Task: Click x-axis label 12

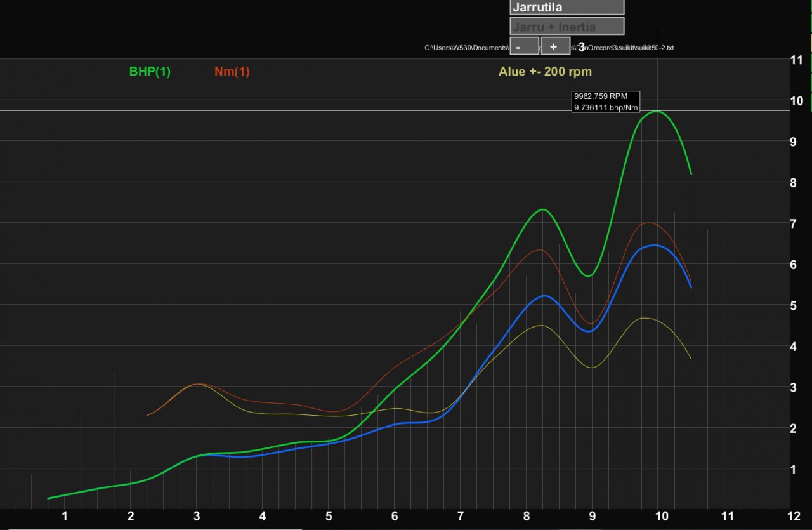Action: pos(794,516)
